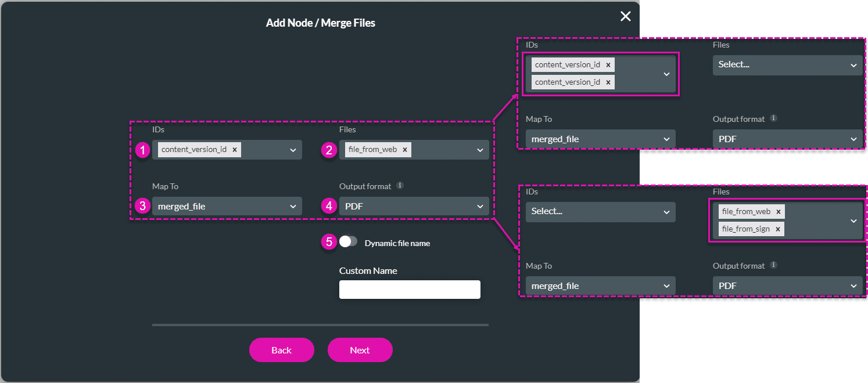Remove the content_version_id tag from IDs

[234, 149]
